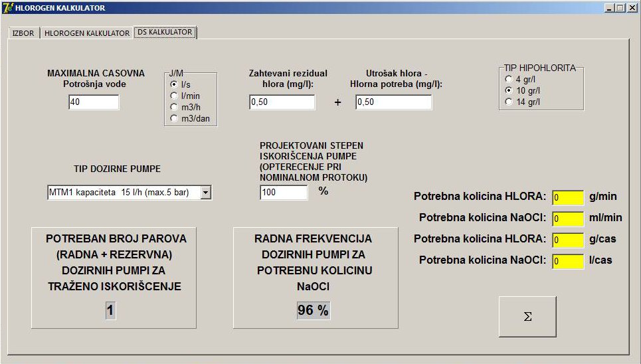The image size is (641, 364).
Task: Close the HLOROGEN KALKULATOR window
Action: click(632, 7)
